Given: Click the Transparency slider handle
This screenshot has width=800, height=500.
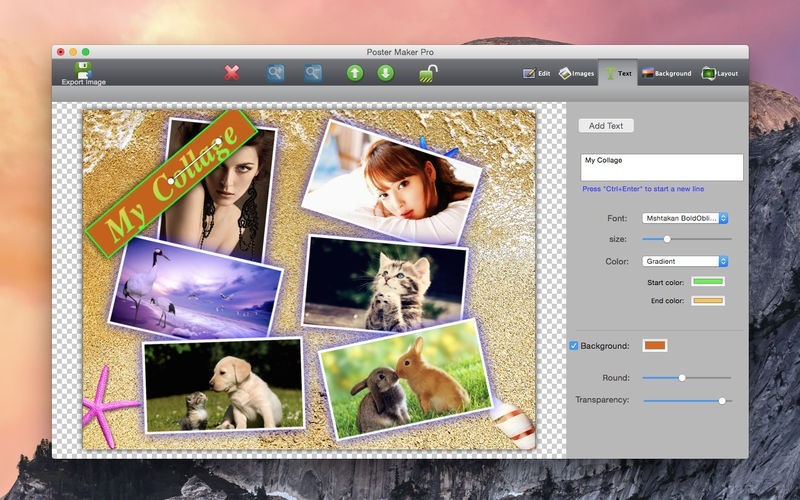Looking at the screenshot, I should pos(722,400).
